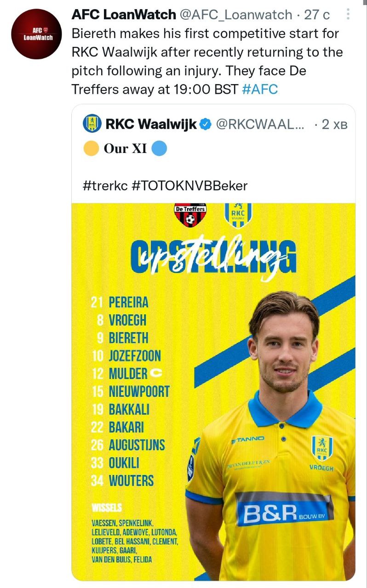
Task: Click the 27 c tweet timestamp
Action: tap(317, 15)
